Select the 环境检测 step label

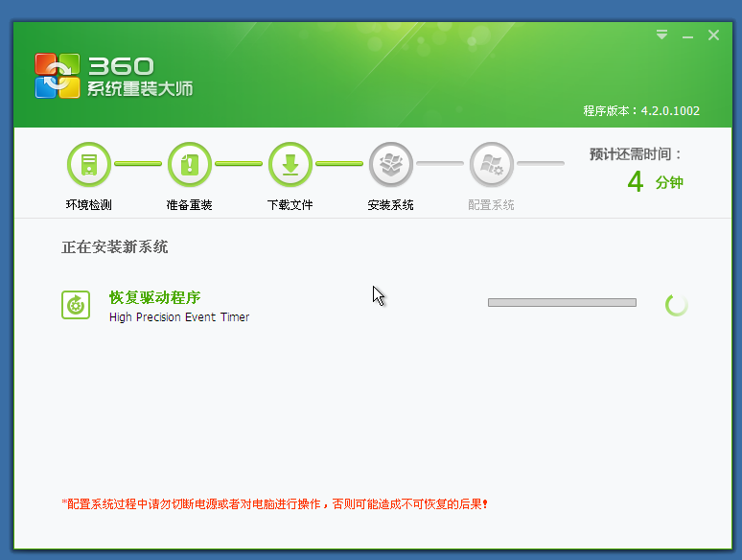tap(89, 205)
